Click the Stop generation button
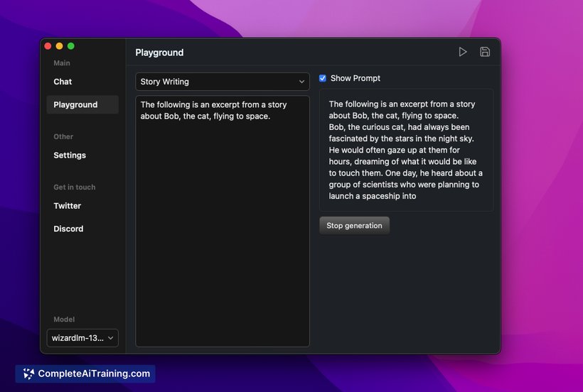 [x=354, y=226]
